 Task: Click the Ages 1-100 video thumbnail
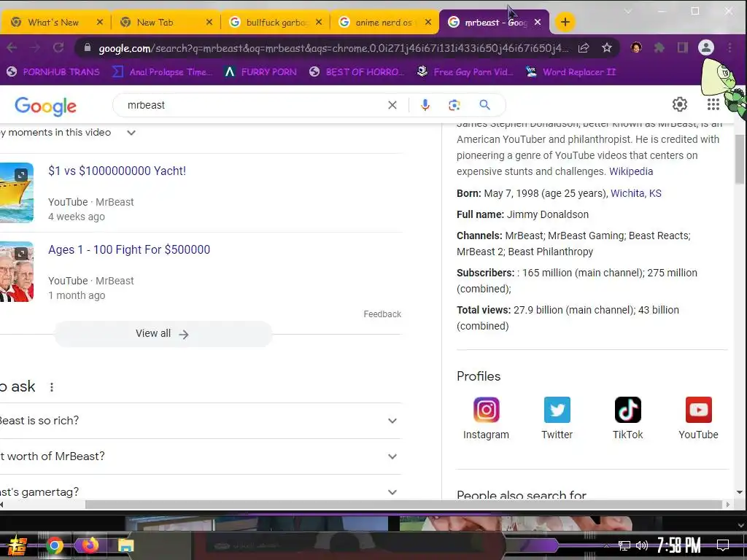point(17,271)
